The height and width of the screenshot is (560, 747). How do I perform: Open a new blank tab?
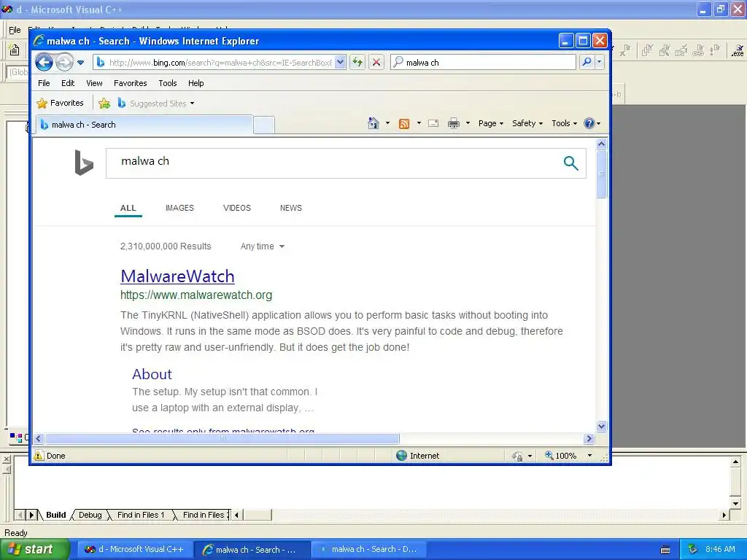[x=263, y=125]
